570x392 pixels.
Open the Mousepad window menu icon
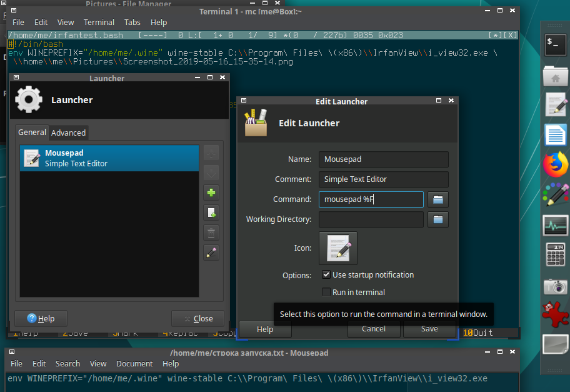12,351
